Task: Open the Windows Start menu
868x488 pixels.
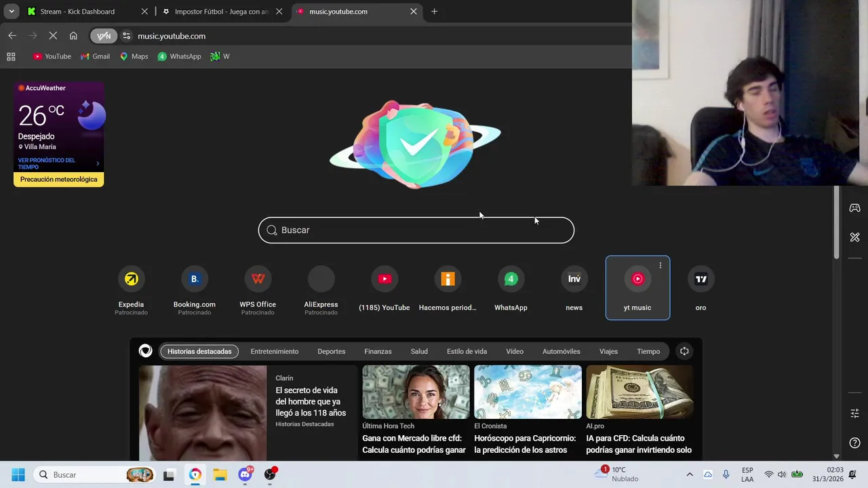Action: coord(18,474)
